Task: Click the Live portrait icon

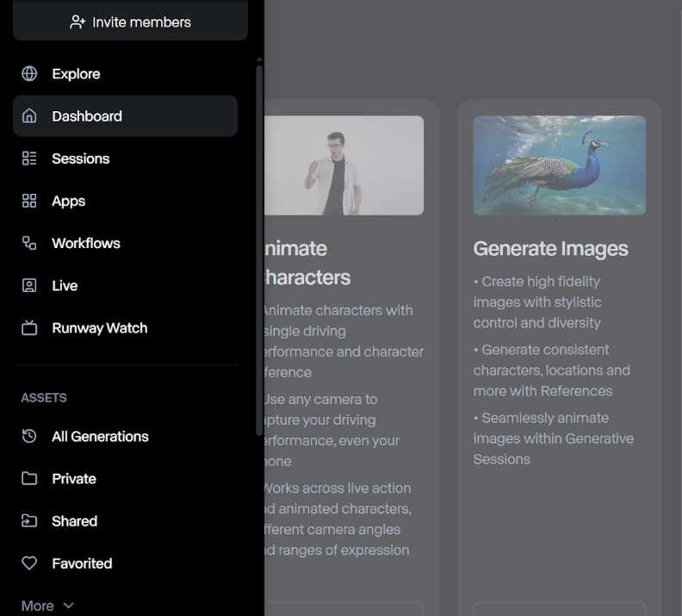Action: [29, 285]
